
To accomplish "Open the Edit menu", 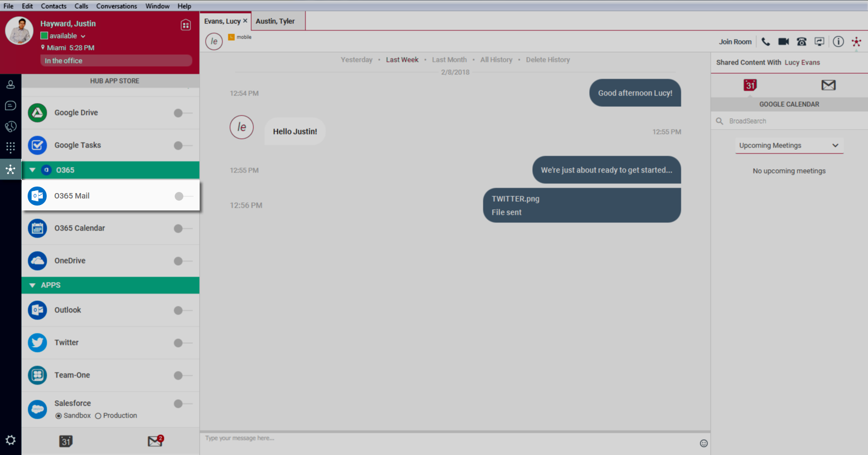I will (x=27, y=6).
